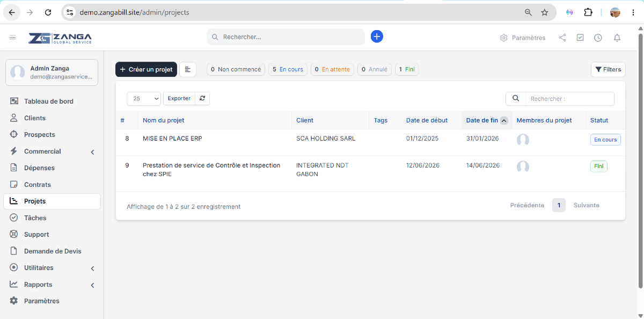Open the checklist todo icon in header
This screenshot has width=644, height=319.
pyautogui.click(x=580, y=38)
